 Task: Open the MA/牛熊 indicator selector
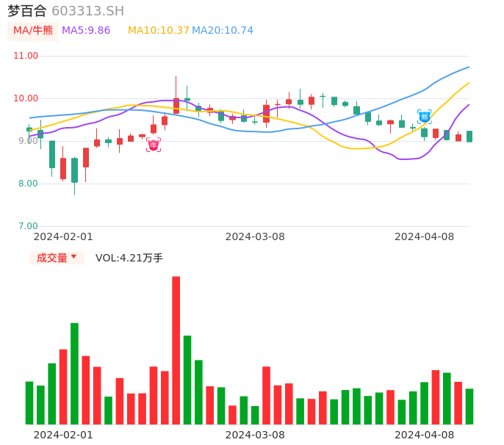(33, 31)
